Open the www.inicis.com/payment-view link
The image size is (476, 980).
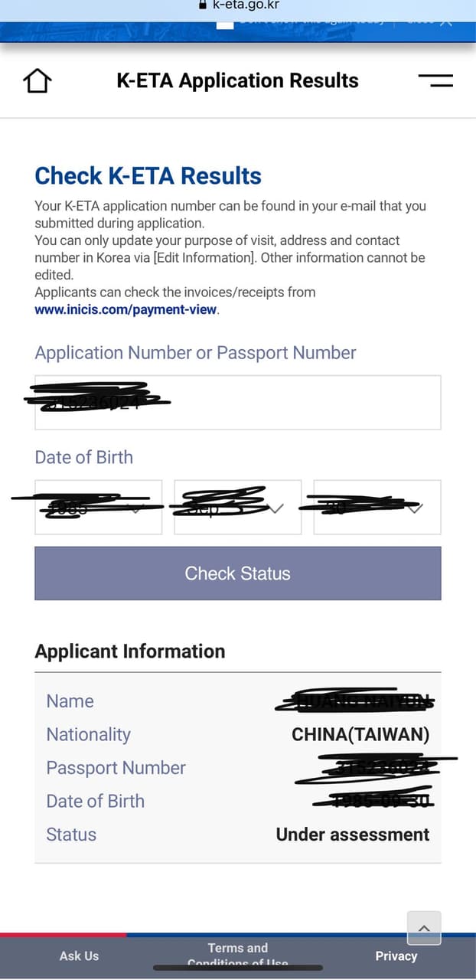pos(126,310)
